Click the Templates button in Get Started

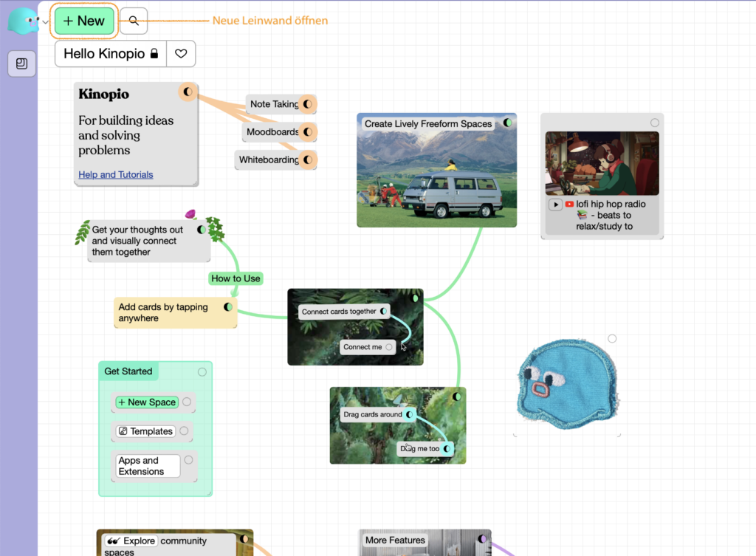(145, 431)
